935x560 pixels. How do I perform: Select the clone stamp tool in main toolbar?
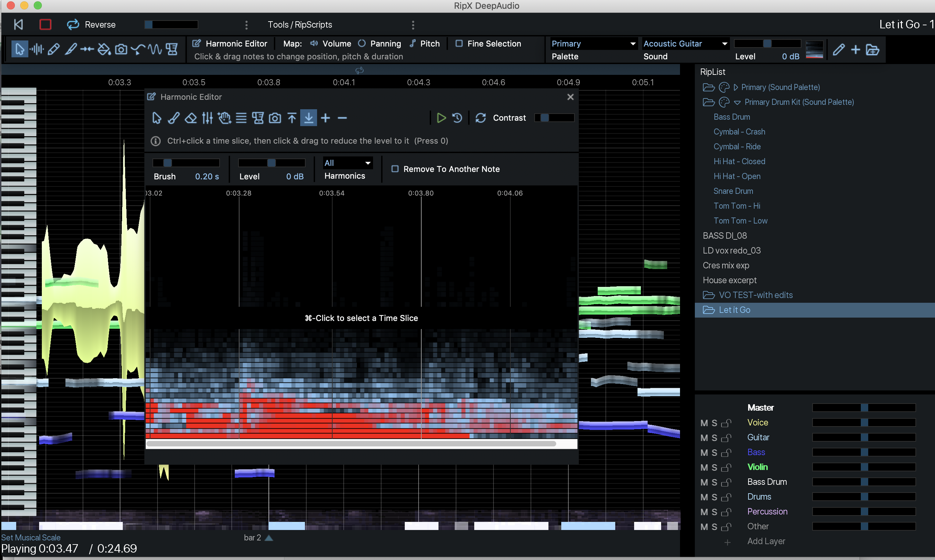172,50
